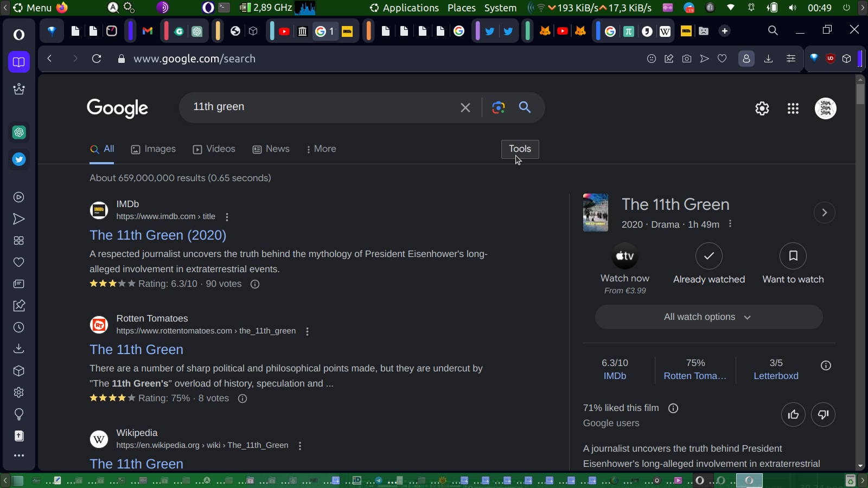
Task: Like the film with thumbs up
Action: click(x=793, y=415)
